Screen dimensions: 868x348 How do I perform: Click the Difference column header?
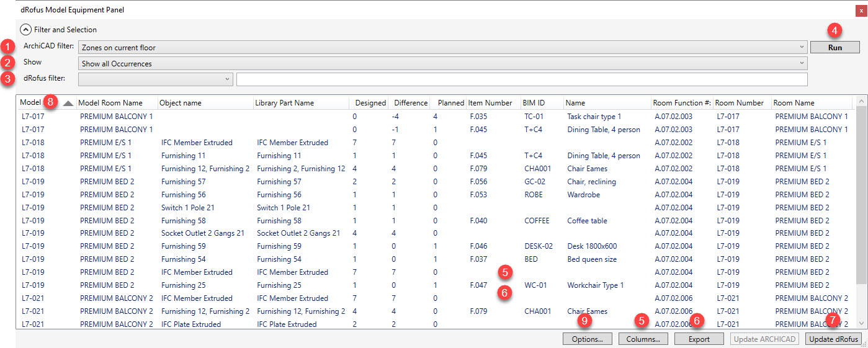click(x=410, y=103)
